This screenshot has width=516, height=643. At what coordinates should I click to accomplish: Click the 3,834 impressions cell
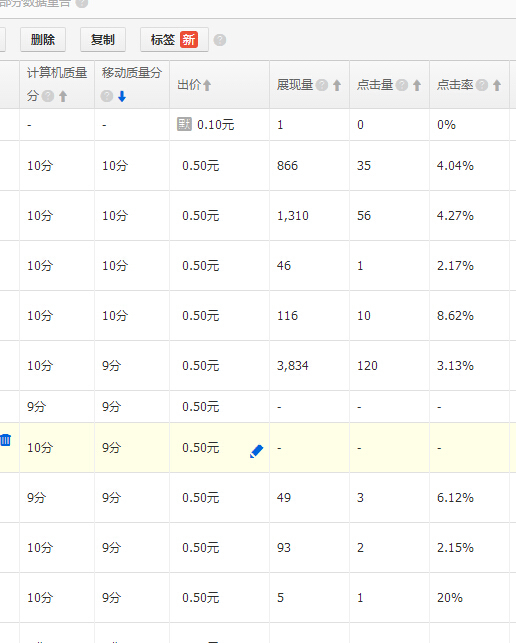point(309,365)
